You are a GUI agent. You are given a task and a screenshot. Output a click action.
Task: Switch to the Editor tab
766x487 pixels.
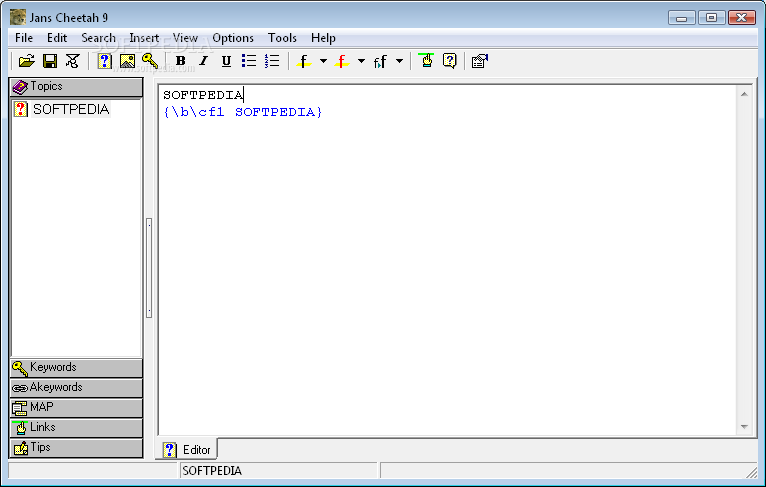coord(187,449)
